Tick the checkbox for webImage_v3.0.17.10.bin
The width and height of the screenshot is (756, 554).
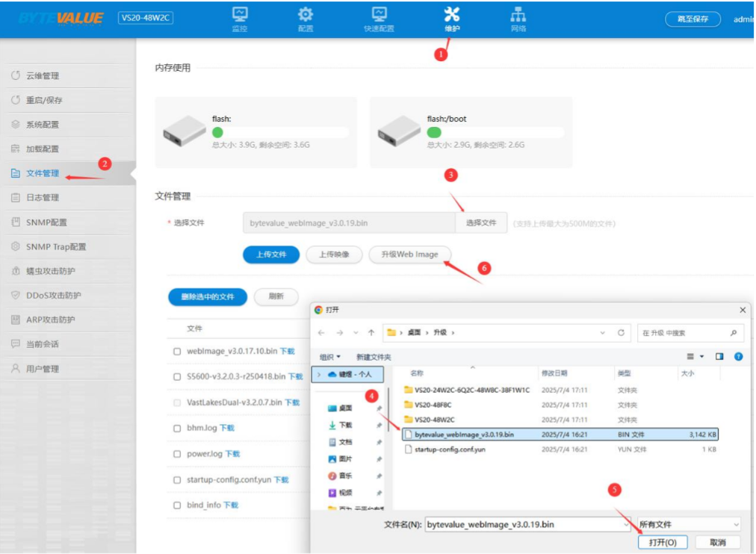click(x=177, y=352)
